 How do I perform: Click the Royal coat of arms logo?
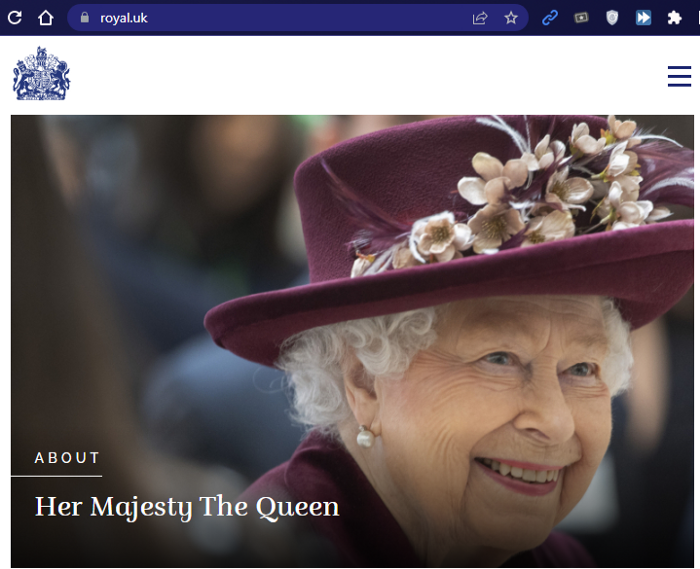click(x=42, y=73)
